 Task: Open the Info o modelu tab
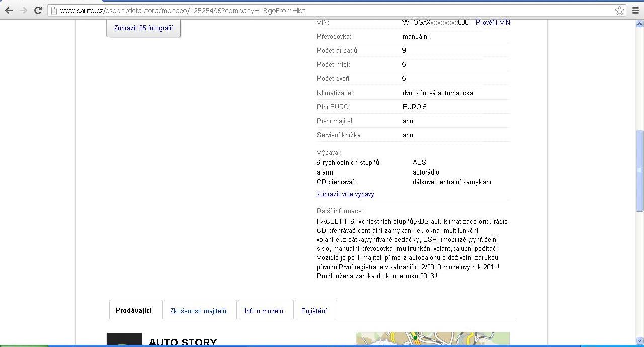264,311
